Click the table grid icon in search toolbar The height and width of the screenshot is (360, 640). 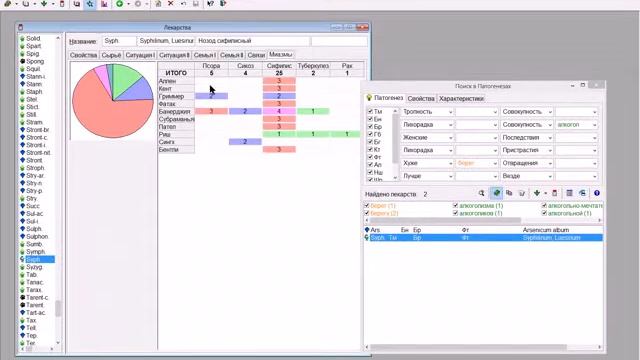tap(569, 193)
